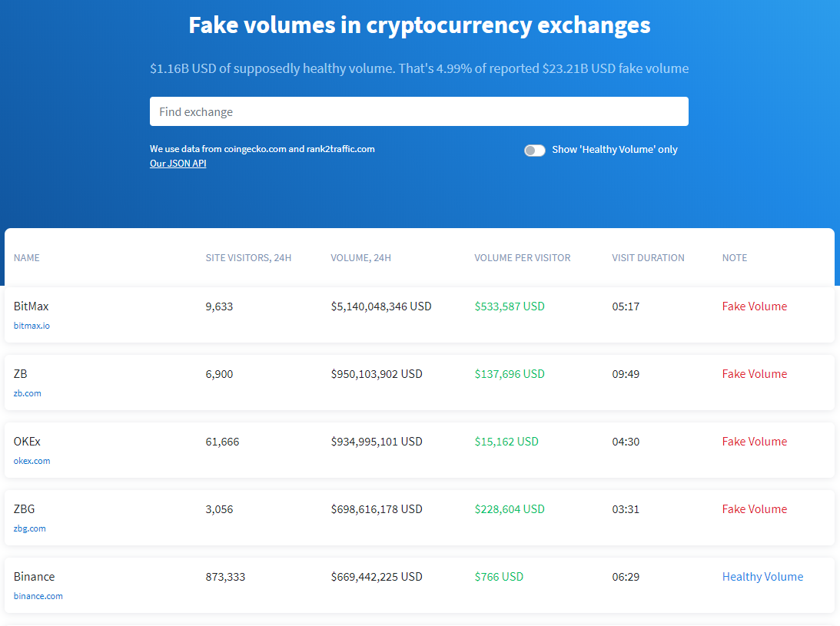
Task: Open the Our JSON API link
Action: coord(178,163)
